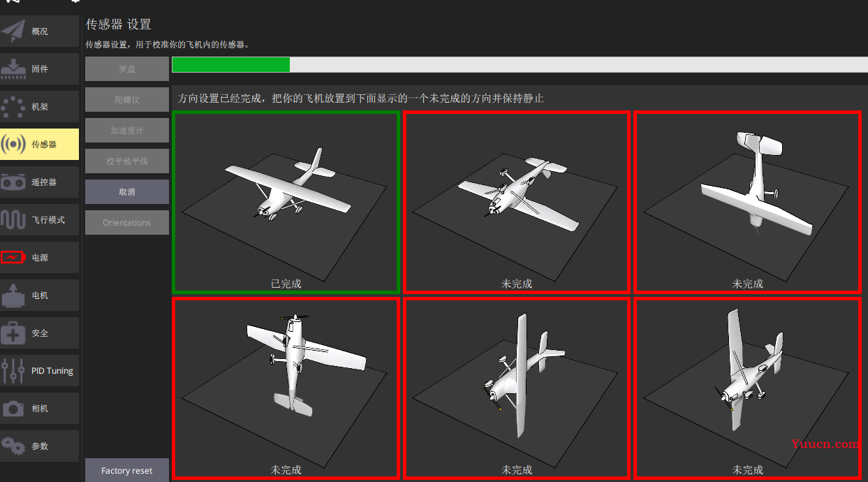Select the completed upright airplane orientation thumbnail
Screen dimensions: 868x482
(286, 201)
